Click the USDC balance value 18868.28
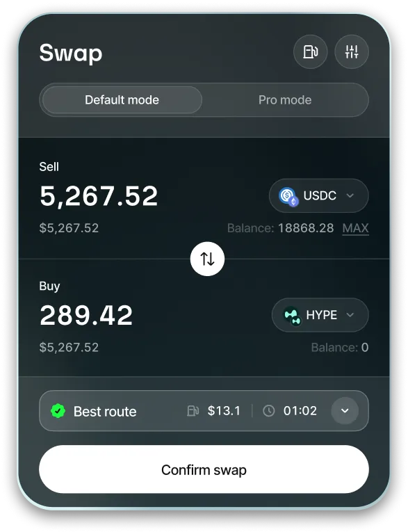 click(x=306, y=228)
